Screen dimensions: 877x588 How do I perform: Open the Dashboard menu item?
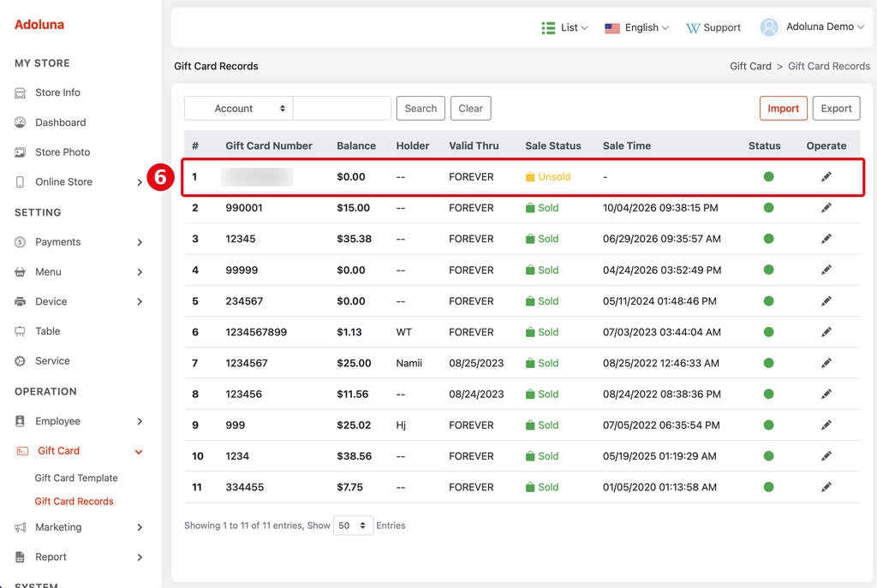61,122
